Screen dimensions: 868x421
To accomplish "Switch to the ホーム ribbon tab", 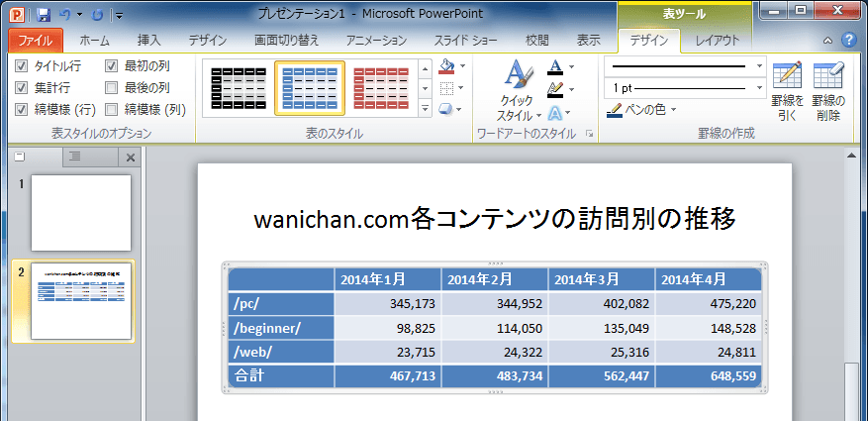I will tap(94, 41).
